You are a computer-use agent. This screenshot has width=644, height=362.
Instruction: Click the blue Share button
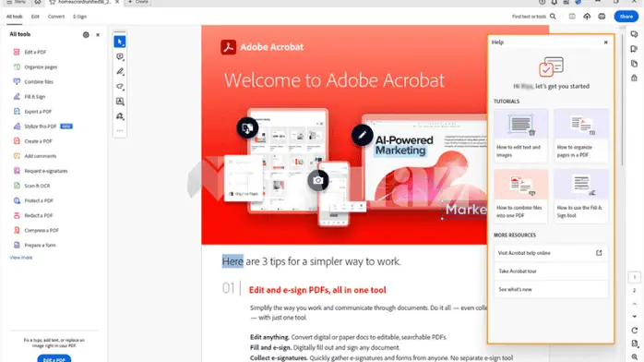[x=626, y=17]
